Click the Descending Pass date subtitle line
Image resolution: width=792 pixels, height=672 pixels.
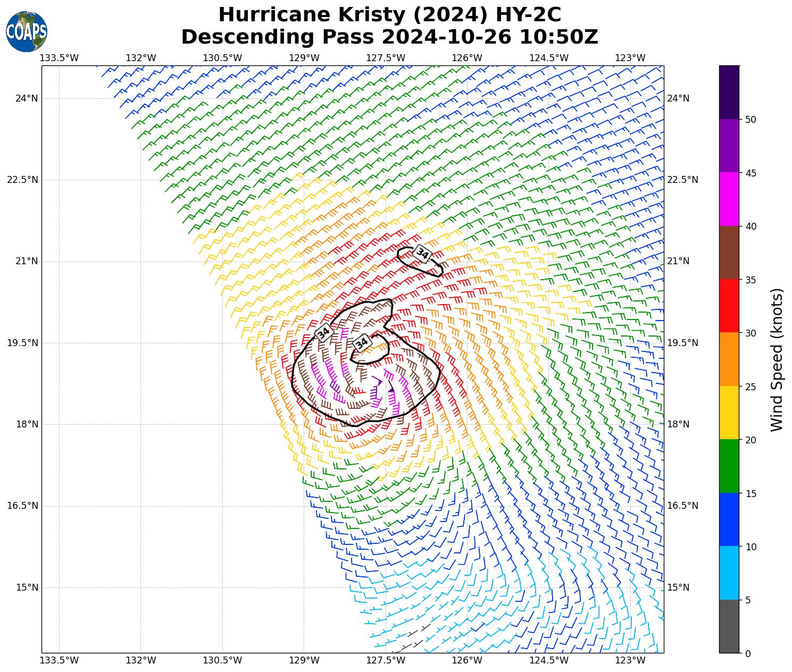[389, 37]
